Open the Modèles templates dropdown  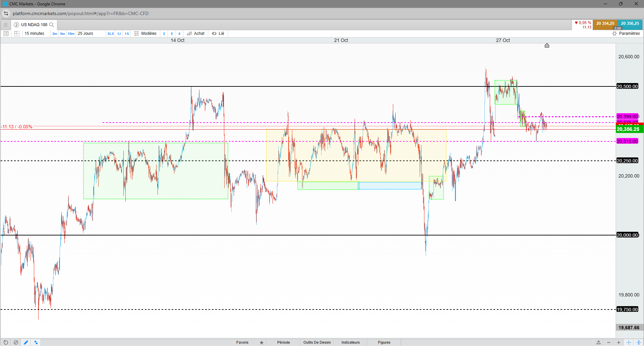click(145, 33)
